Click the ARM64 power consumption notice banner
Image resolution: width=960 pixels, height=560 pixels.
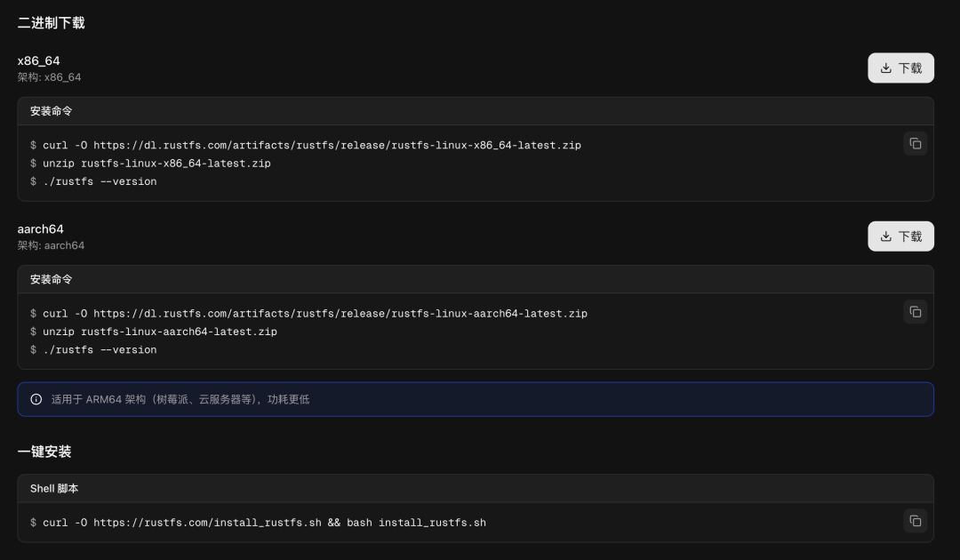476,399
